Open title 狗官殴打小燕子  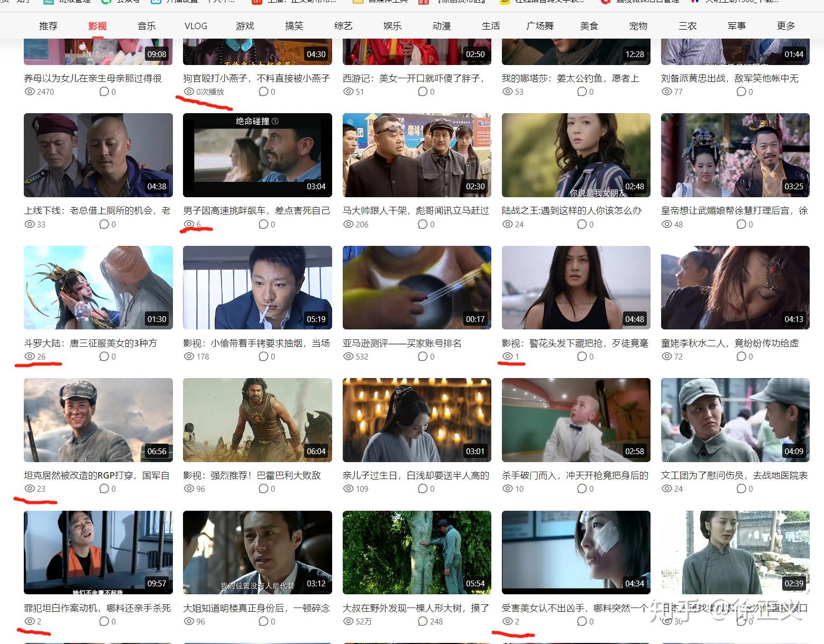(257, 78)
